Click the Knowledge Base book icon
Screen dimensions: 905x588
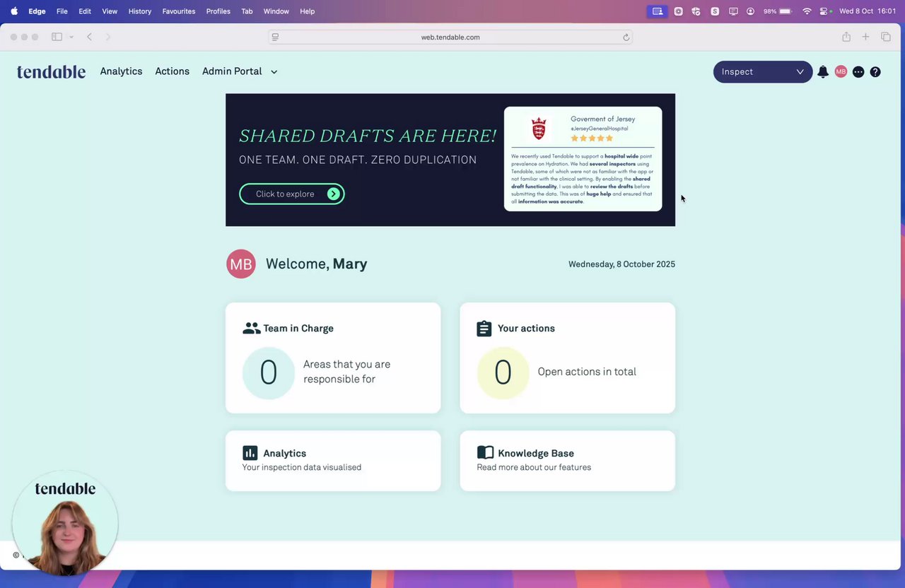click(485, 452)
